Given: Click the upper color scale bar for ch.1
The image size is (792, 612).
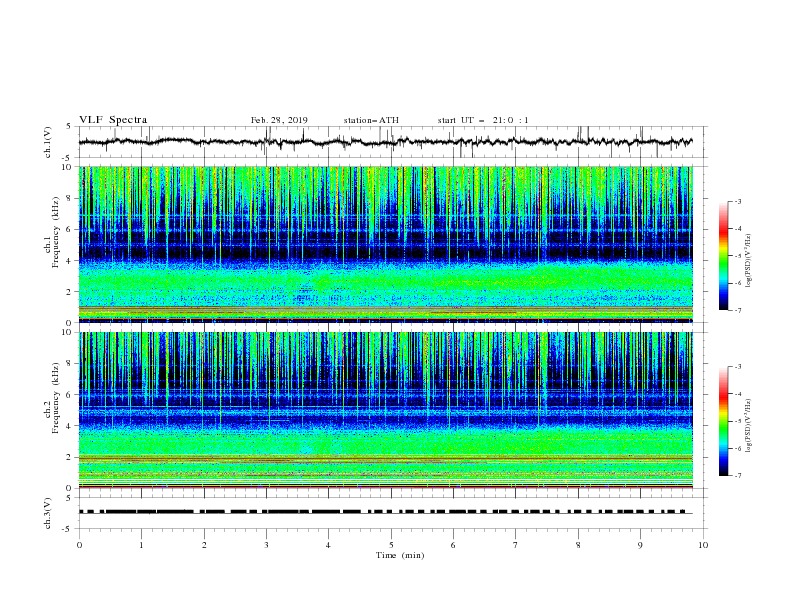Looking at the screenshot, I should coord(724,256).
